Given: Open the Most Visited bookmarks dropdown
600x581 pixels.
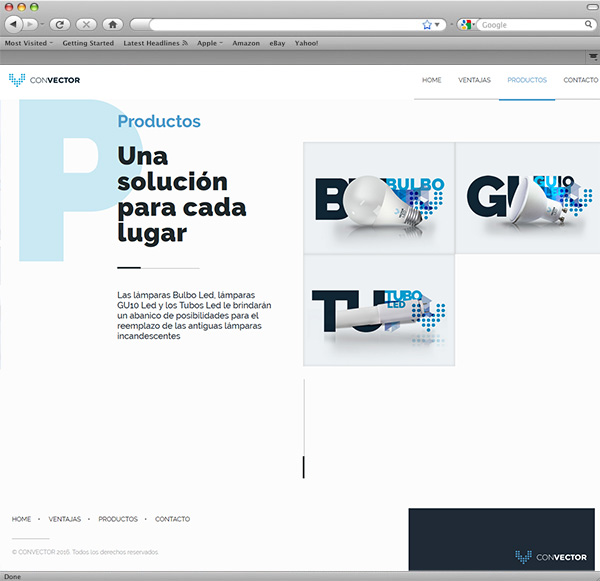Looking at the screenshot, I should 30,44.
